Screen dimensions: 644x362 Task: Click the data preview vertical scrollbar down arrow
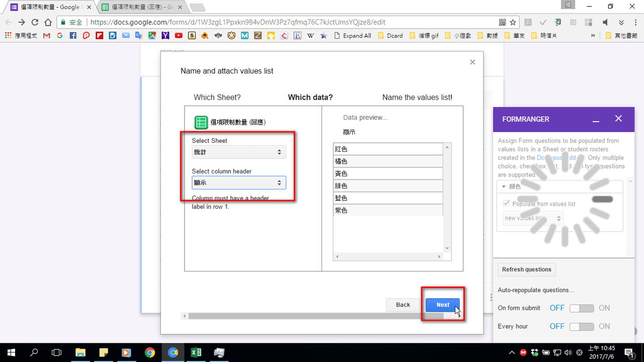coord(447,248)
